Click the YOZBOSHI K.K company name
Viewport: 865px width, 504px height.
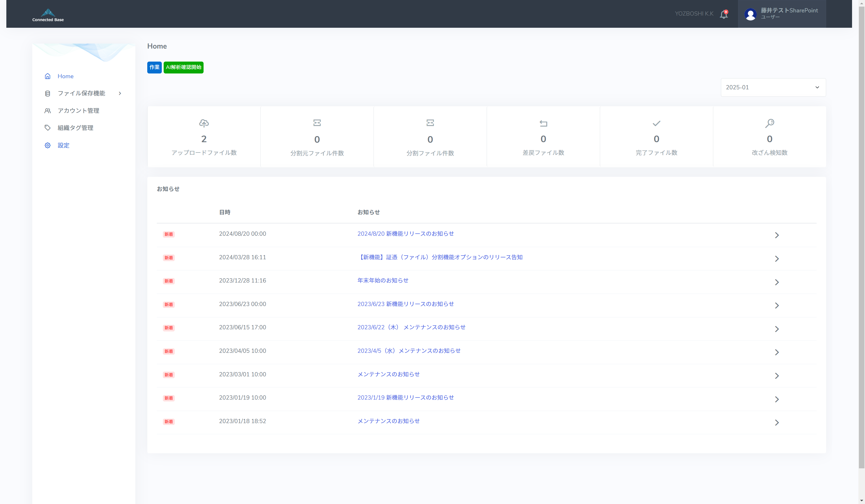pos(694,14)
